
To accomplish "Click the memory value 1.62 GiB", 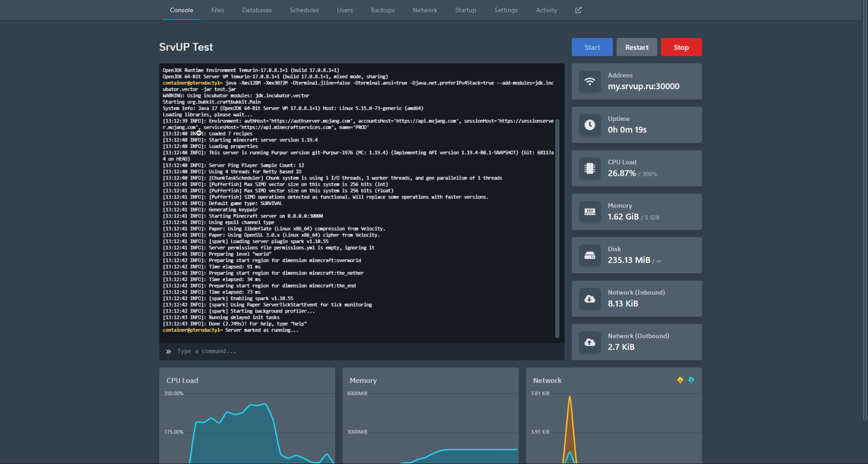I will point(623,217).
